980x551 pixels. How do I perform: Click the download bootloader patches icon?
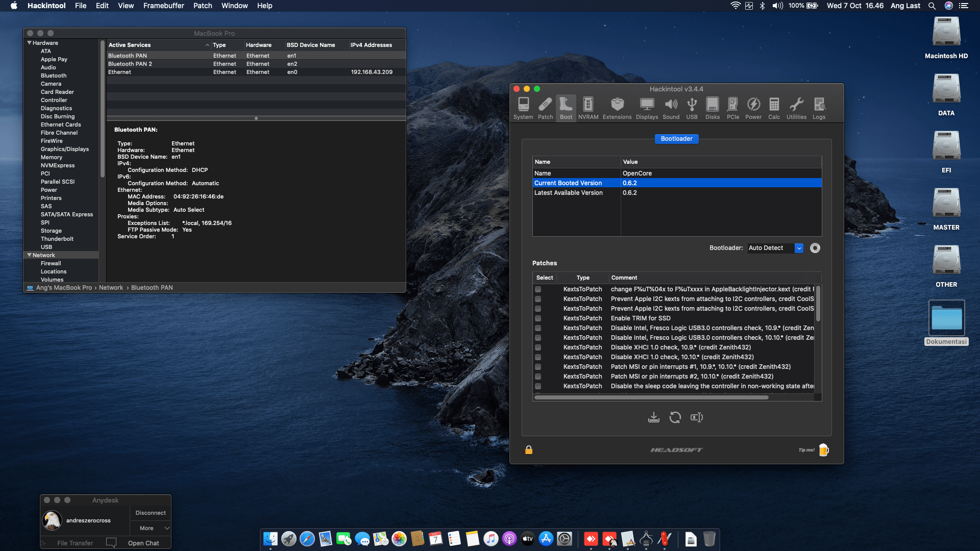coord(653,417)
